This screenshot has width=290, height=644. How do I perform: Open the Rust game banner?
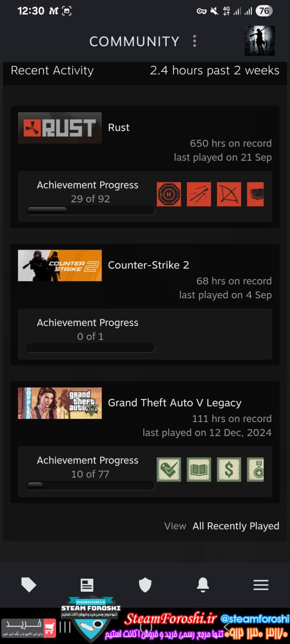tap(60, 128)
